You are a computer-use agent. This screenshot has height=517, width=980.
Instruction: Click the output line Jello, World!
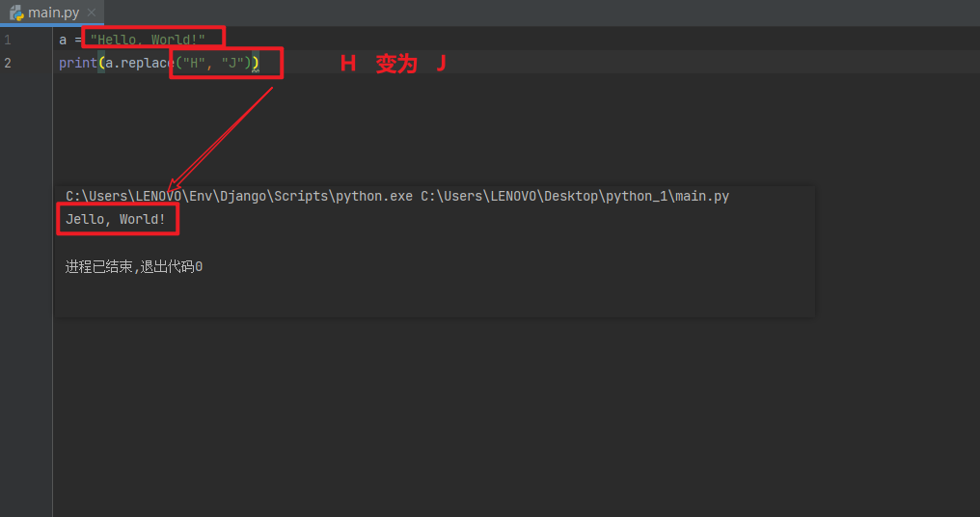[x=116, y=219]
